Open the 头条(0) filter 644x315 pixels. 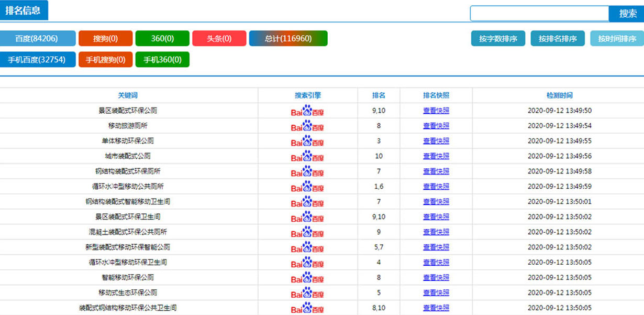coord(219,38)
